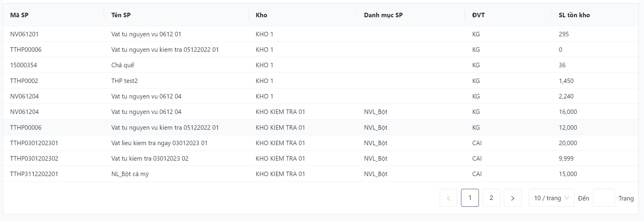The height and width of the screenshot is (221, 644).
Task: Click the Tên SP column header
Action: [121, 15]
